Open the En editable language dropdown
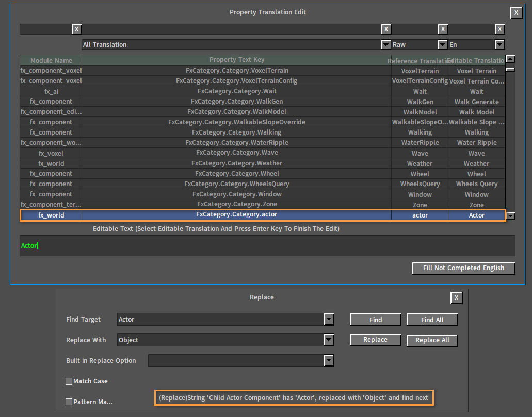The image size is (532, 417). (x=499, y=45)
